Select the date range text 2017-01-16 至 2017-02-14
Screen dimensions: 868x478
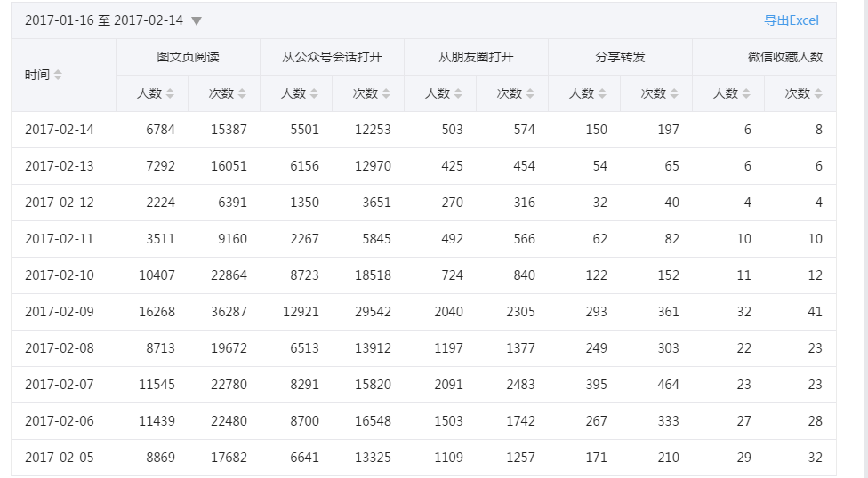pyautogui.click(x=104, y=20)
